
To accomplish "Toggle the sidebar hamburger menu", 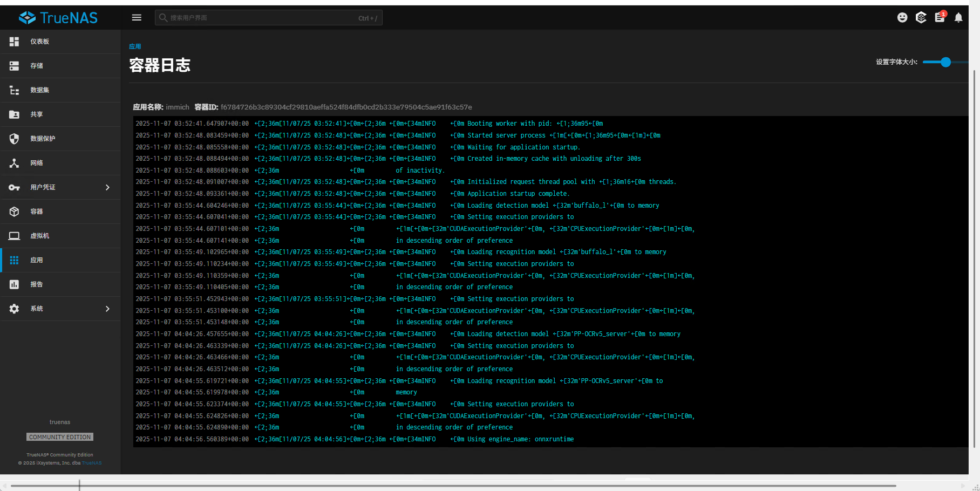I will [137, 18].
